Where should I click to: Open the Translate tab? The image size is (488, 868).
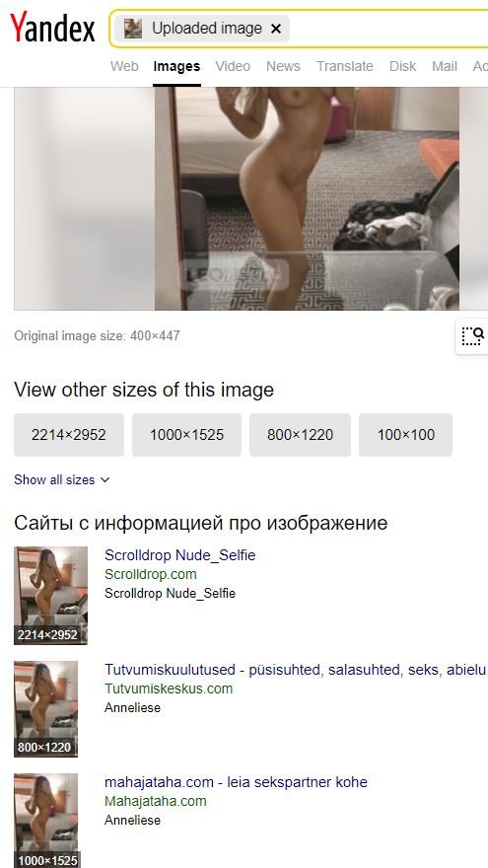[345, 66]
